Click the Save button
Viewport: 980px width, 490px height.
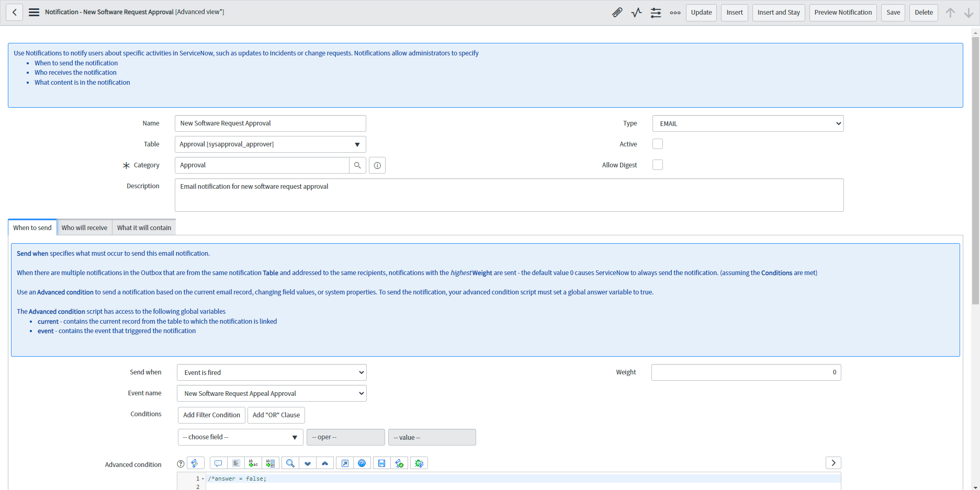pos(893,13)
